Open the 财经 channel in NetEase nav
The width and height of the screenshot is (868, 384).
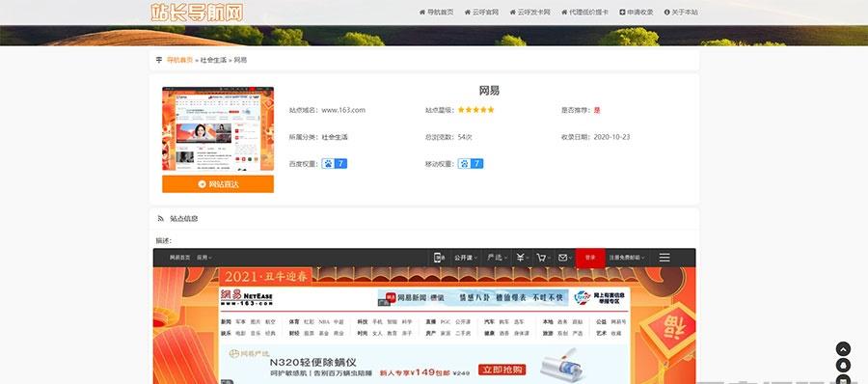(x=293, y=334)
